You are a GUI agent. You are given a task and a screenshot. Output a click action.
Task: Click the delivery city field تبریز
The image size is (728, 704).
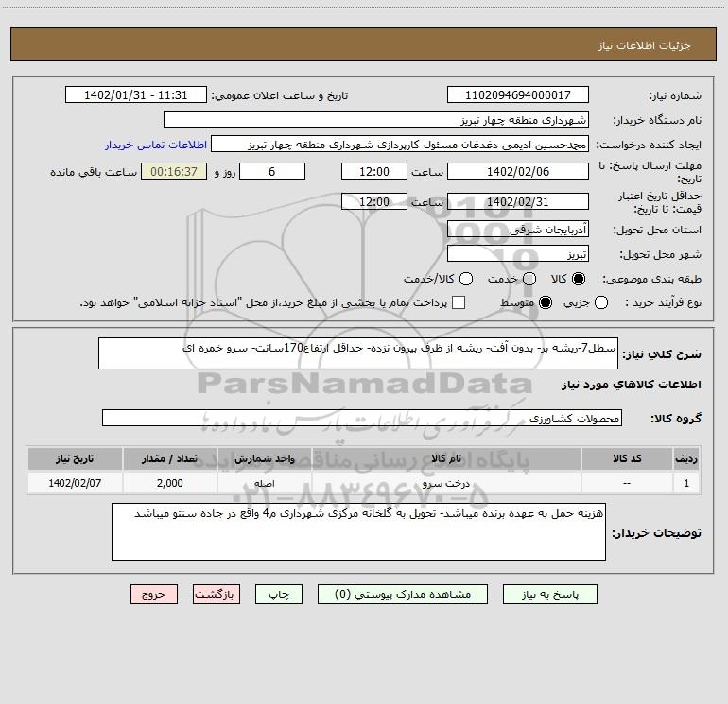pyautogui.click(x=518, y=254)
